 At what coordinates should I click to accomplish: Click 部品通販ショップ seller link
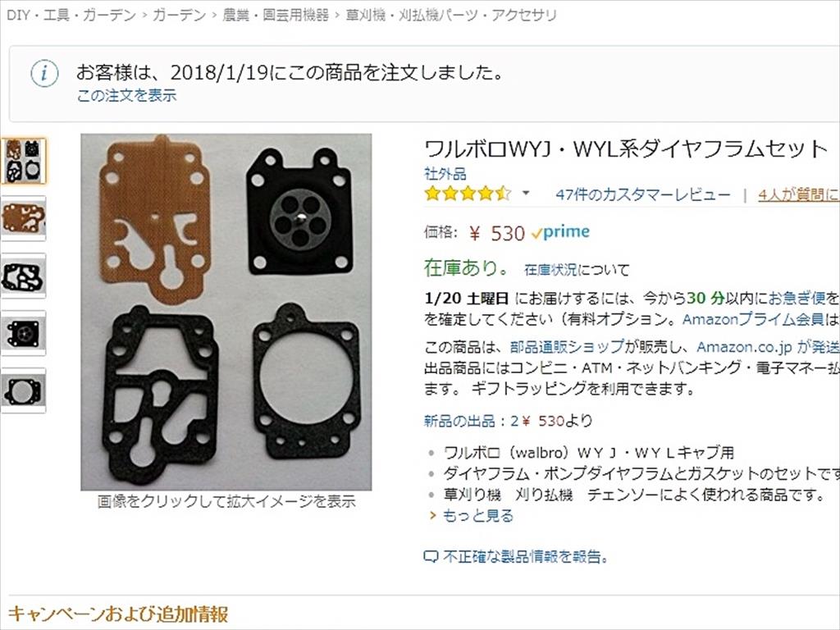tap(568, 347)
